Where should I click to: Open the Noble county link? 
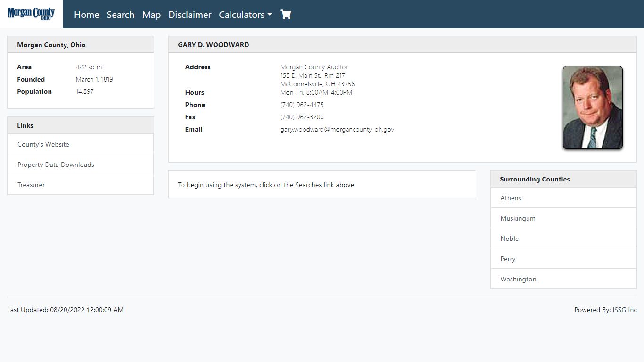(x=563, y=239)
